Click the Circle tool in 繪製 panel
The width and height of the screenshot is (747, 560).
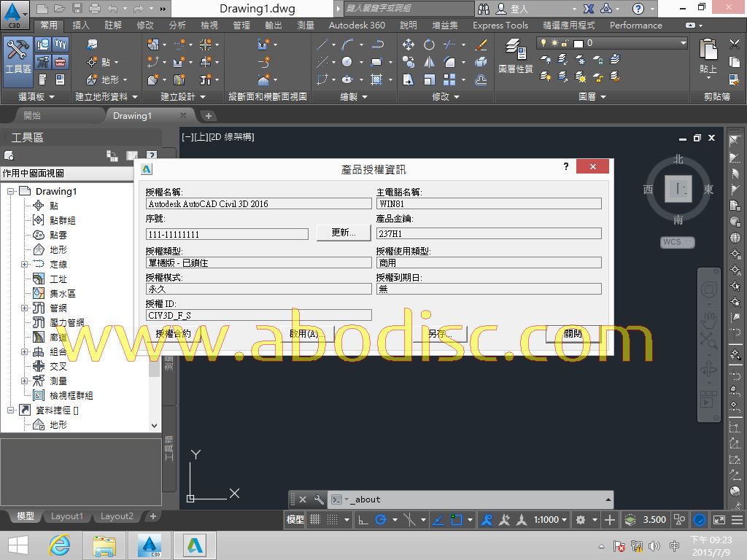coord(347,62)
